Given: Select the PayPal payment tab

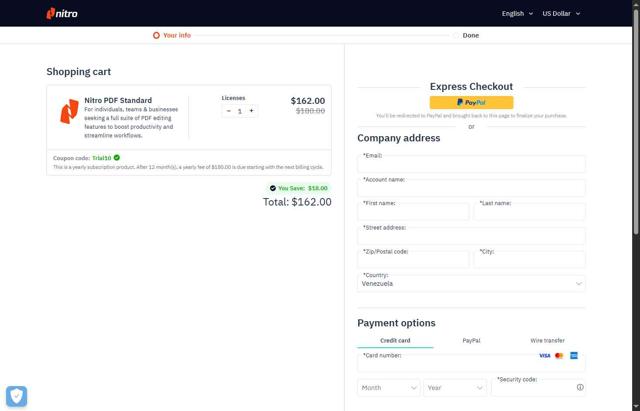Looking at the screenshot, I should click(471, 340).
